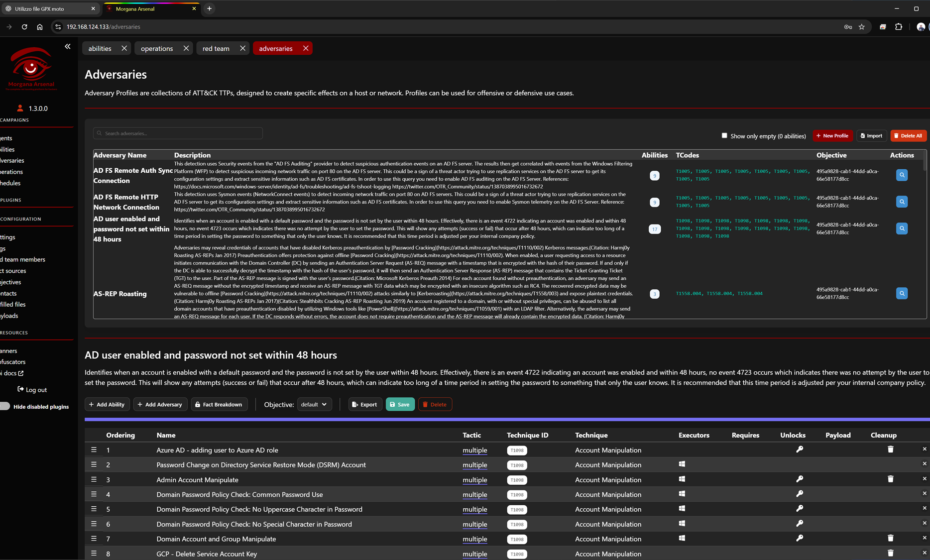The height and width of the screenshot is (560, 930).
Task: Click the green Save button
Action: click(x=400, y=404)
